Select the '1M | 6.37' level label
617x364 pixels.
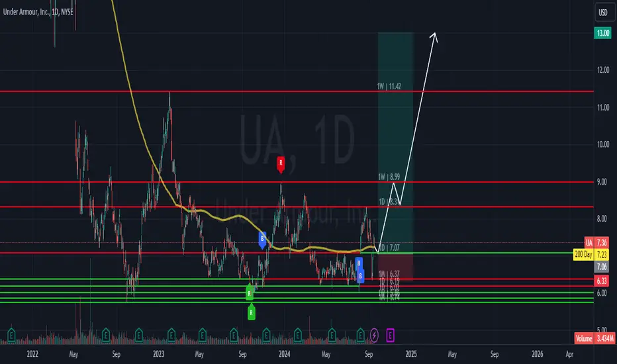[x=389, y=273]
